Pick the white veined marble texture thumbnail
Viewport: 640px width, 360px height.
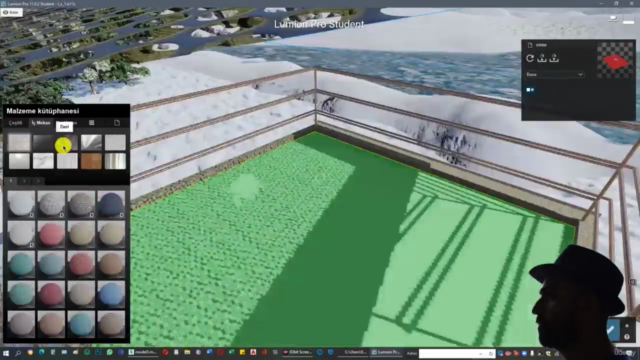click(43, 161)
